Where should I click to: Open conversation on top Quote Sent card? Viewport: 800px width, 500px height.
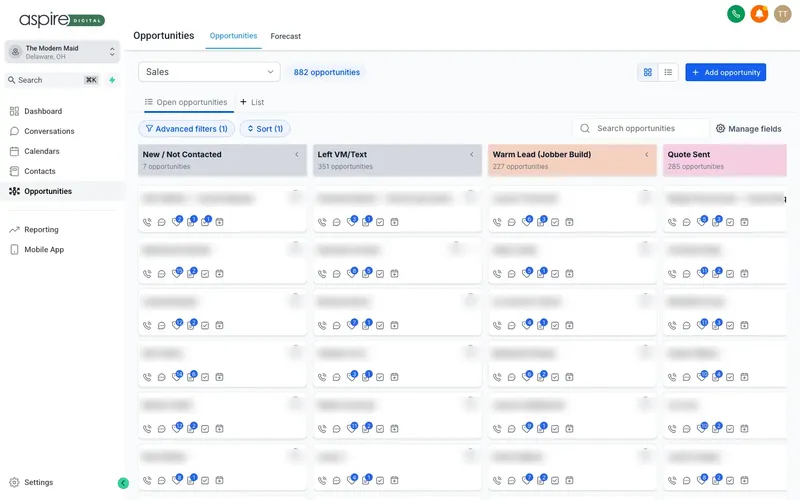pyautogui.click(x=686, y=222)
